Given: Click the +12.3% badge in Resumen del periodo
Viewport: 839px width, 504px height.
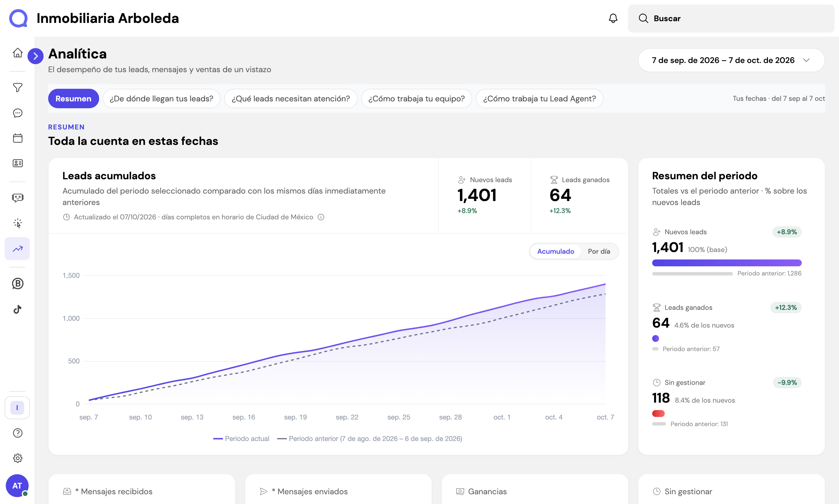Looking at the screenshot, I should [x=786, y=308].
